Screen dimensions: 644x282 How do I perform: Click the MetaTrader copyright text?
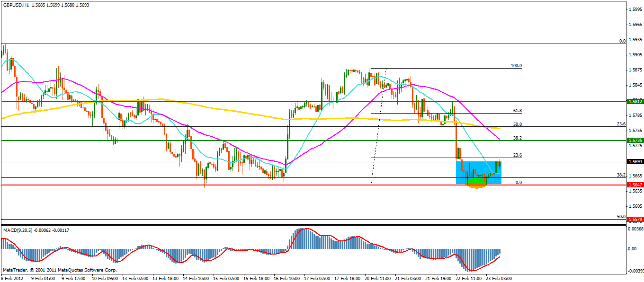click(x=60, y=270)
